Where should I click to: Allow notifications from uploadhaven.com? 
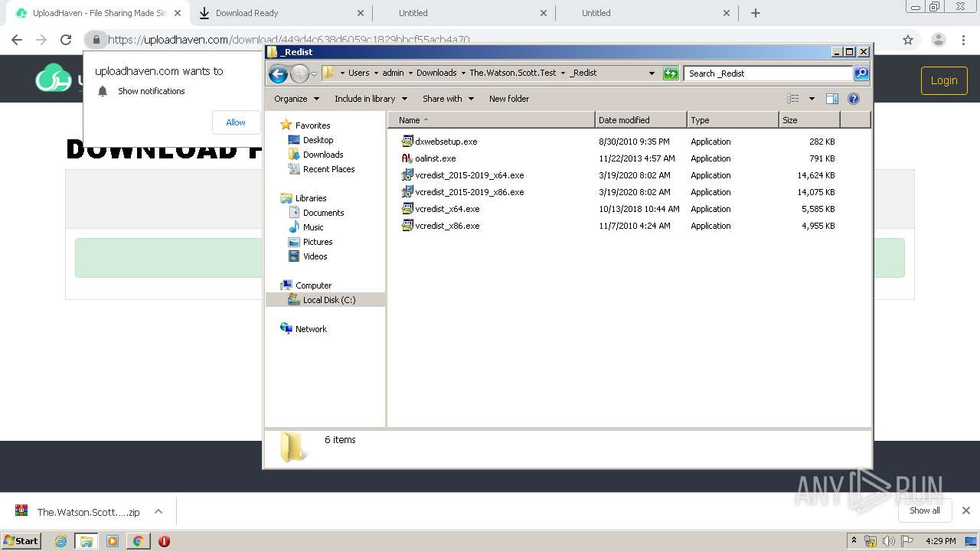(236, 122)
